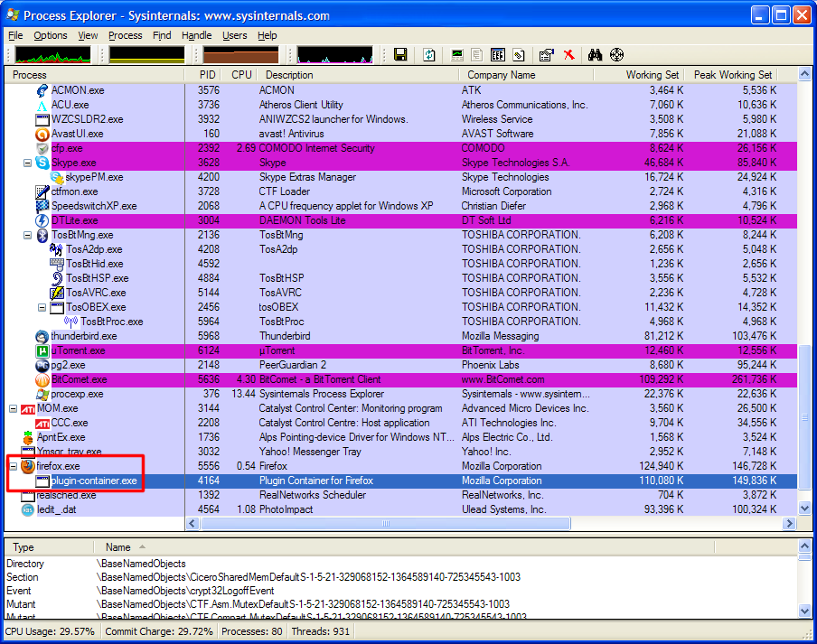Click the MOM.exe ATI icon

28,409
